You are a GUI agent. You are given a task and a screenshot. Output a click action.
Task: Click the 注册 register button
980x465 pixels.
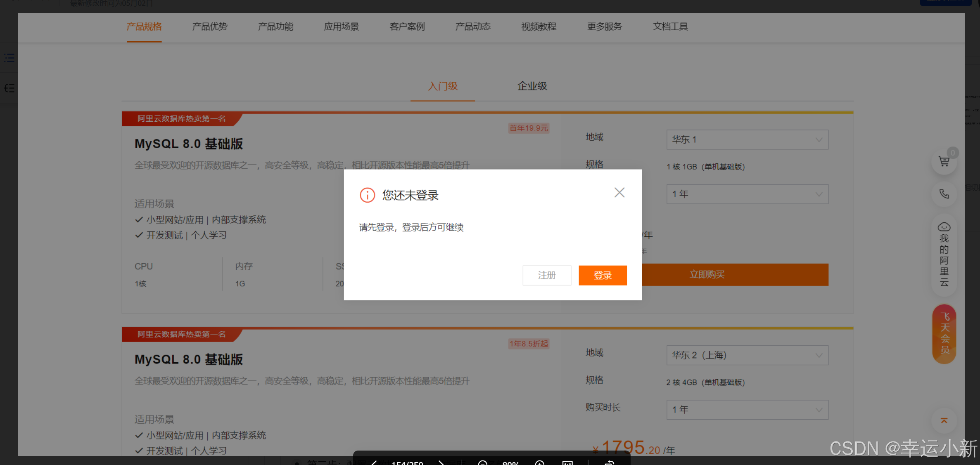click(x=546, y=275)
